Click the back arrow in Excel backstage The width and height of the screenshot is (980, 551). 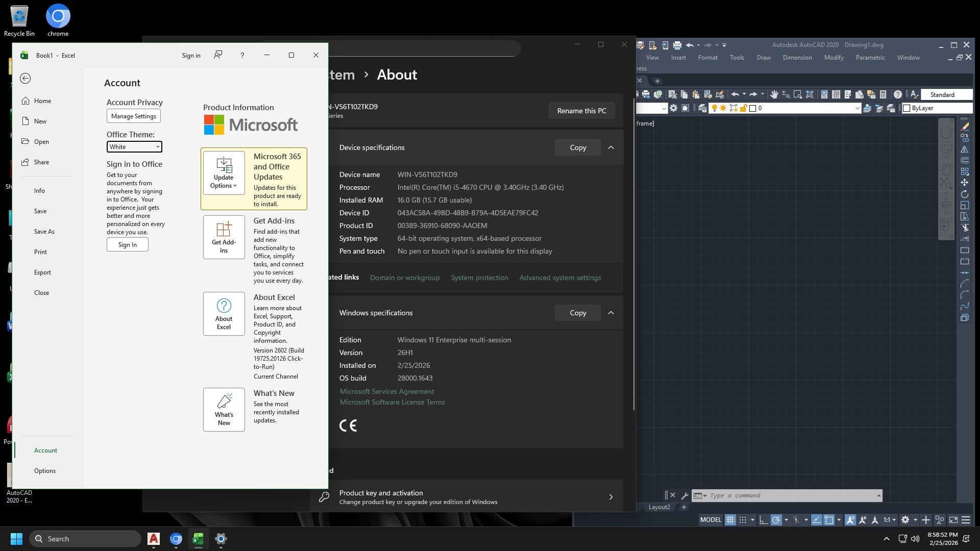tap(25, 78)
